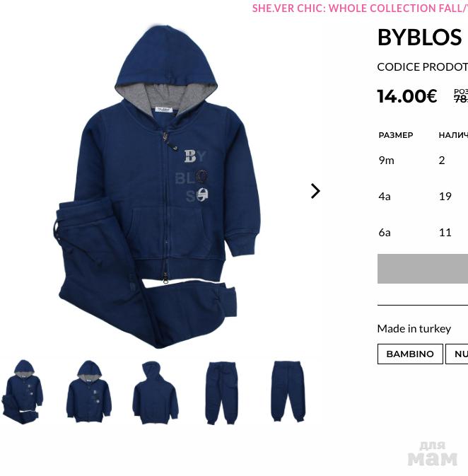This screenshot has height=476, width=468.
Task: Select the pants front view thumbnail
Action: click(x=221, y=393)
